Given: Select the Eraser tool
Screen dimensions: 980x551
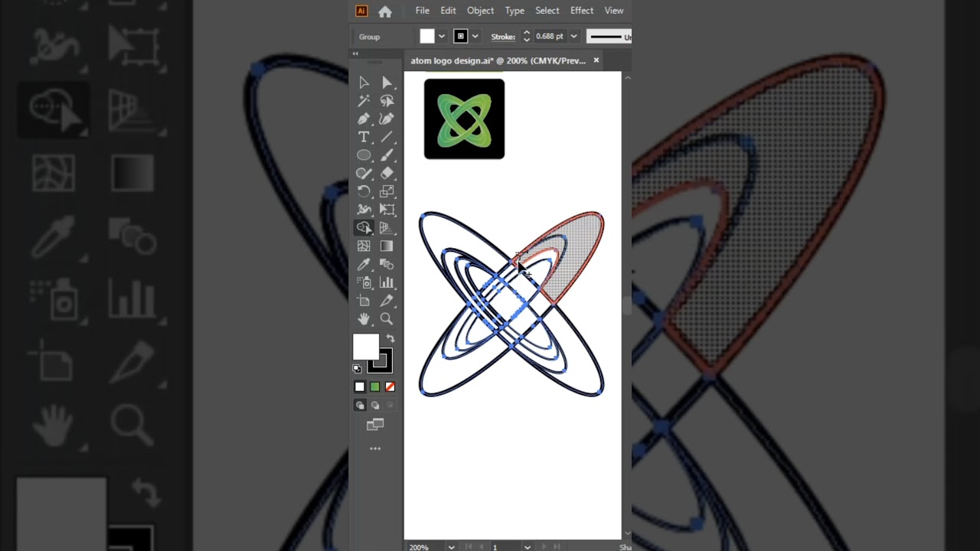Looking at the screenshot, I should [x=387, y=173].
